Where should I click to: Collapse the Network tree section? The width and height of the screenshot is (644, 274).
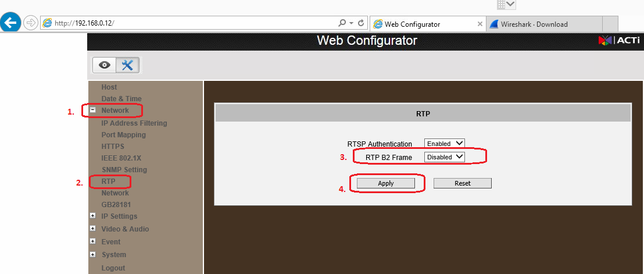pos(92,110)
